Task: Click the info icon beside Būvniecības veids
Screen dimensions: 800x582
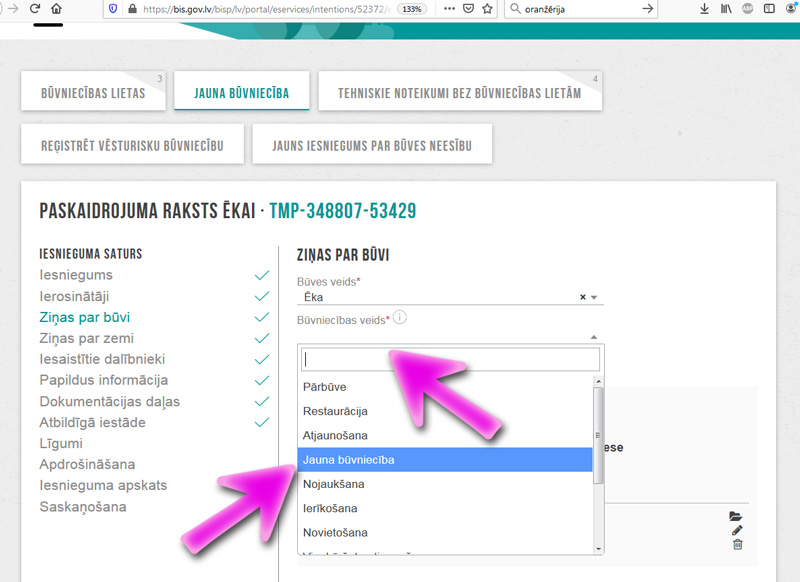Action: [x=399, y=318]
